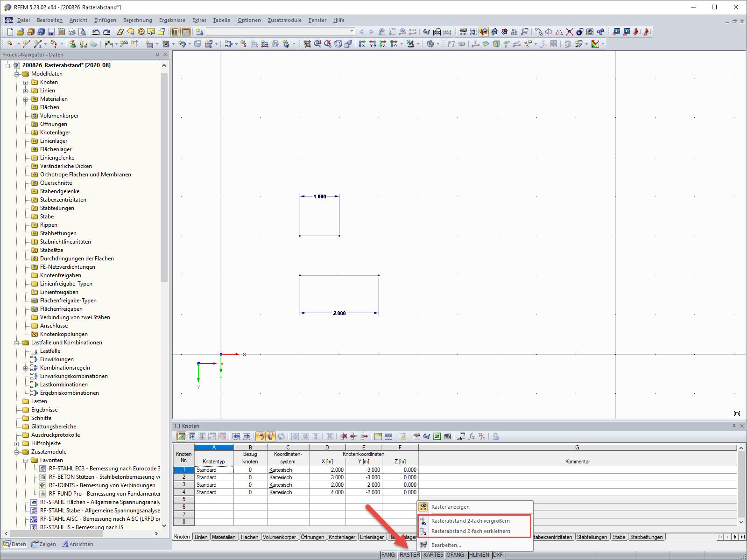Click the navigator vertical scrollbar

point(164,177)
